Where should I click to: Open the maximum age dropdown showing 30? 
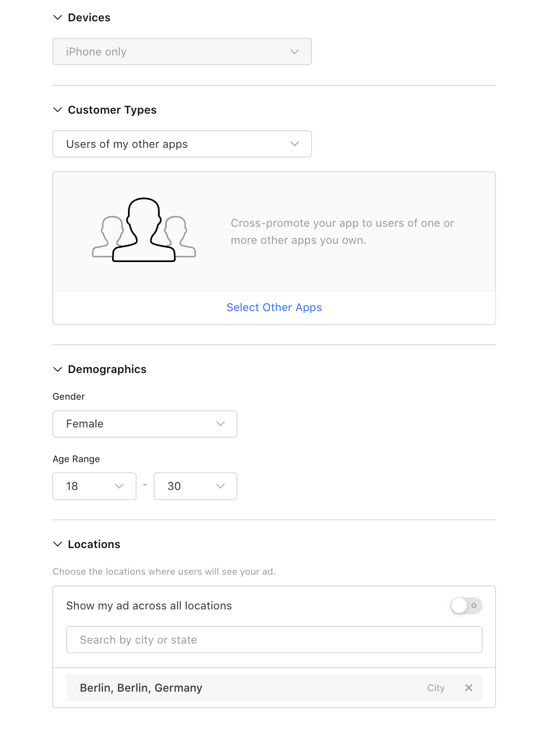(195, 486)
